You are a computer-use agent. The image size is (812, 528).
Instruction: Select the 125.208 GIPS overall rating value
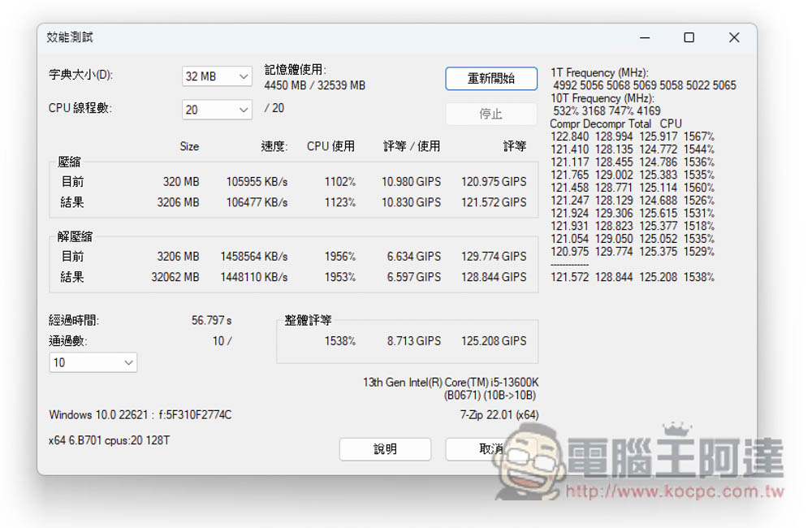pyautogui.click(x=494, y=341)
